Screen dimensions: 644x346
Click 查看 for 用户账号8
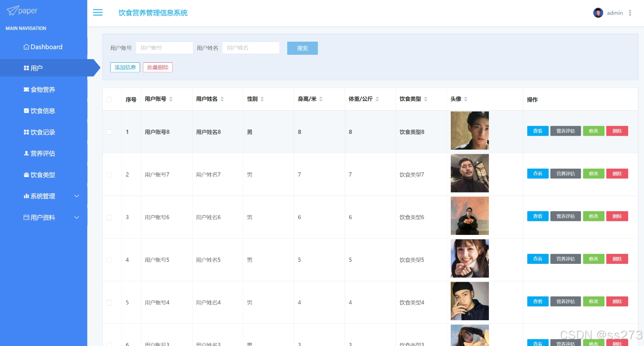click(x=538, y=131)
